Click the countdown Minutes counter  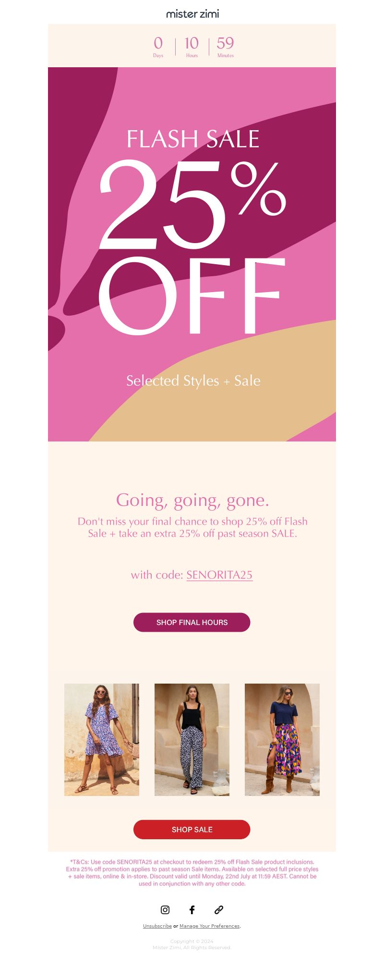tap(225, 47)
